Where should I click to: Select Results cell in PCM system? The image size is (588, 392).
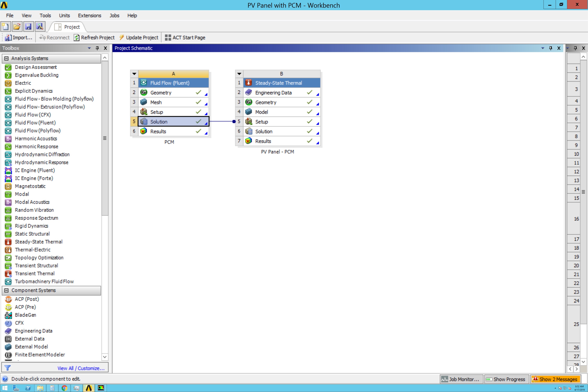coord(173,132)
